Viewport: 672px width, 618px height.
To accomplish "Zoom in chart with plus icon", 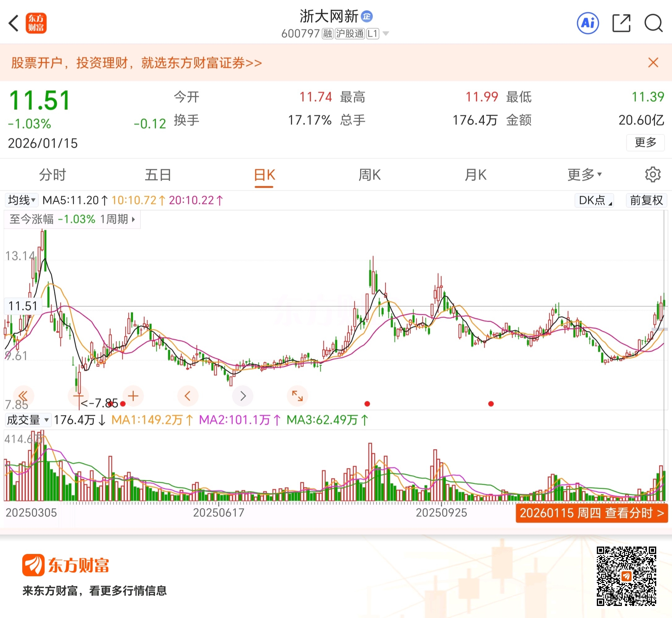I will pyautogui.click(x=133, y=396).
